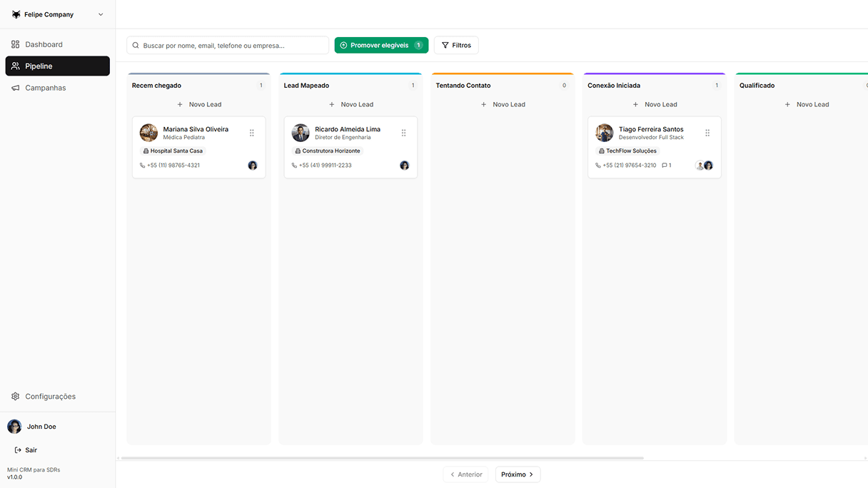This screenshot has width=868, height=488.
Task: Click the search input field
Action: pos(227,45)
